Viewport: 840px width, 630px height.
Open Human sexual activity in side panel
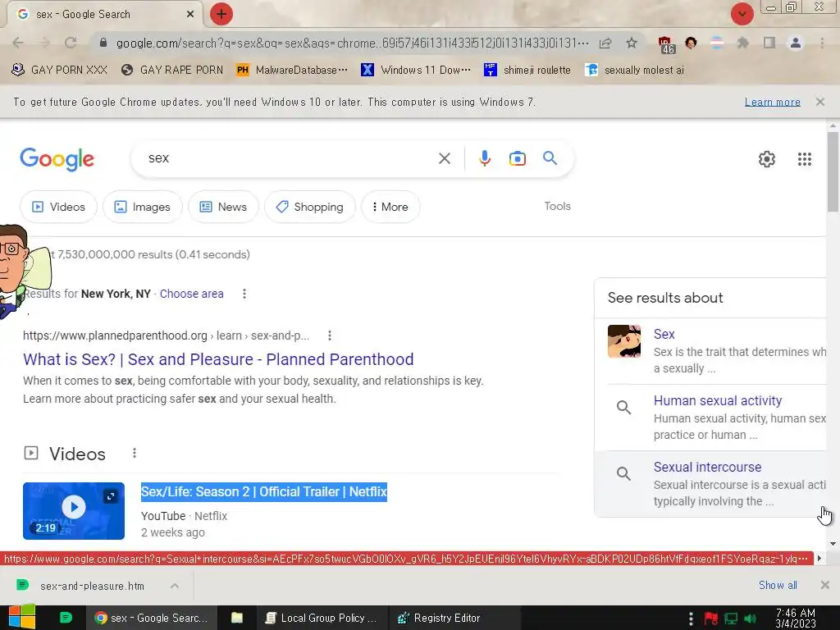tap(717, 400)
